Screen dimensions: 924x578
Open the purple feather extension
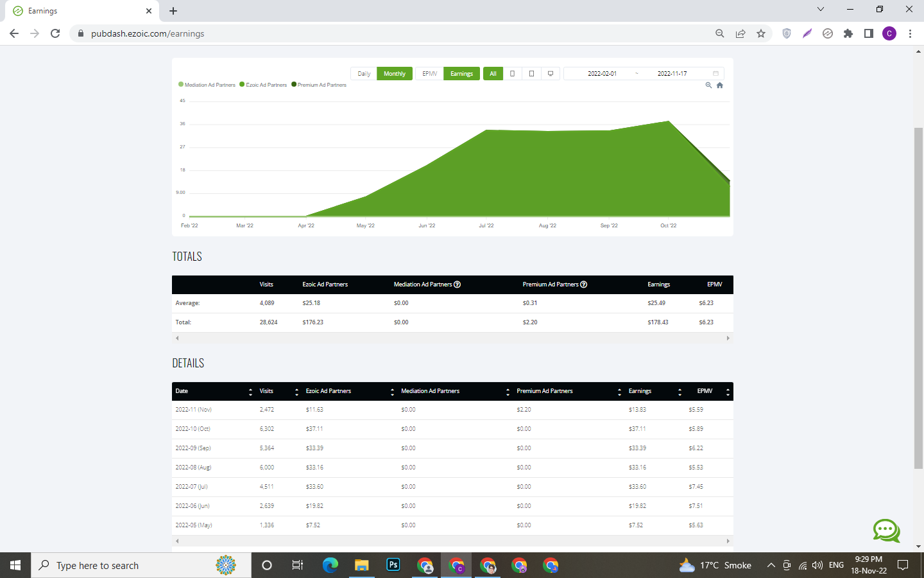click(807, 33)
